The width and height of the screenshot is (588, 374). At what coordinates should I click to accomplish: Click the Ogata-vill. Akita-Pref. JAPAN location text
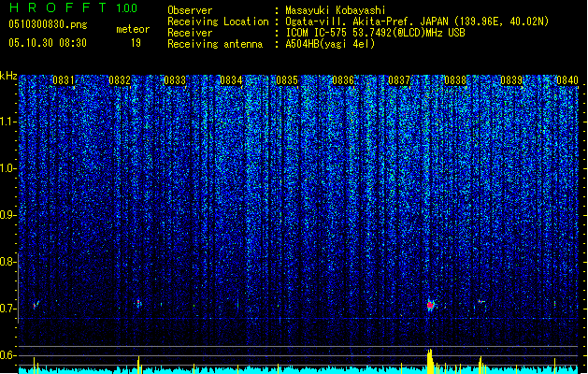click(417, 22)
